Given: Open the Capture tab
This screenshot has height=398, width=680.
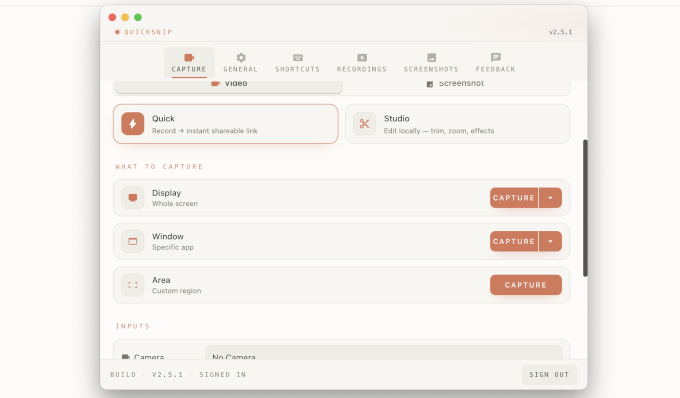Looking at the screenshot, I should tap(189, 63).
